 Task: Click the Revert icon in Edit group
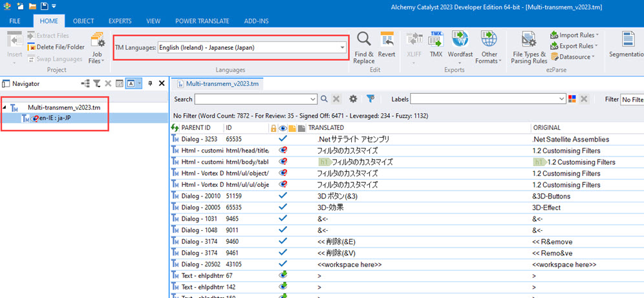click(x=387, y=44)
